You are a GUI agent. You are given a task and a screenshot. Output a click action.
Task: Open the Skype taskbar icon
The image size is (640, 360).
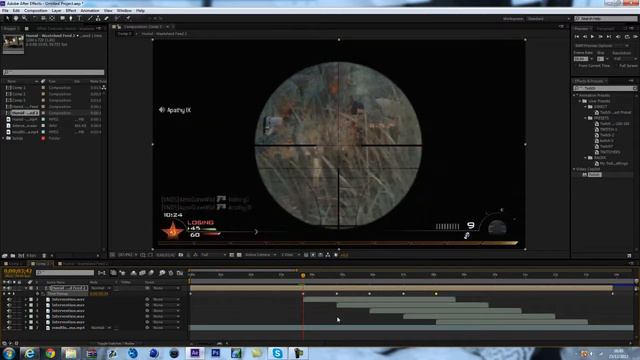tap(277, 353)
